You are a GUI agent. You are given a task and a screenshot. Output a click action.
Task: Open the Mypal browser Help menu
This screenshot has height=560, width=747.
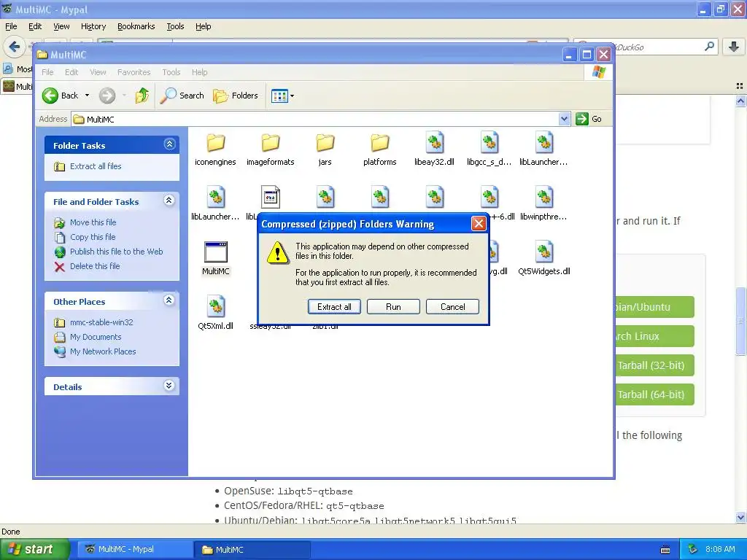click(x=203, y=26)
